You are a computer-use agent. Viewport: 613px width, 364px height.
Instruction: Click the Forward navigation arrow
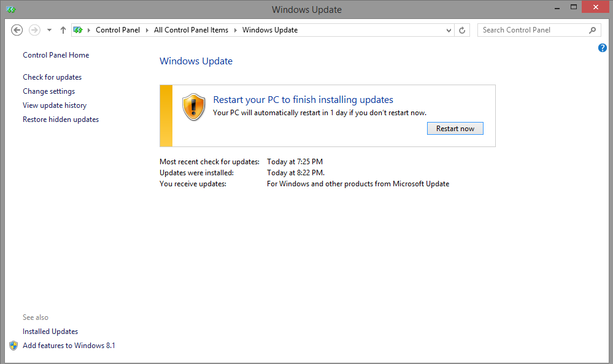[34, 30]
